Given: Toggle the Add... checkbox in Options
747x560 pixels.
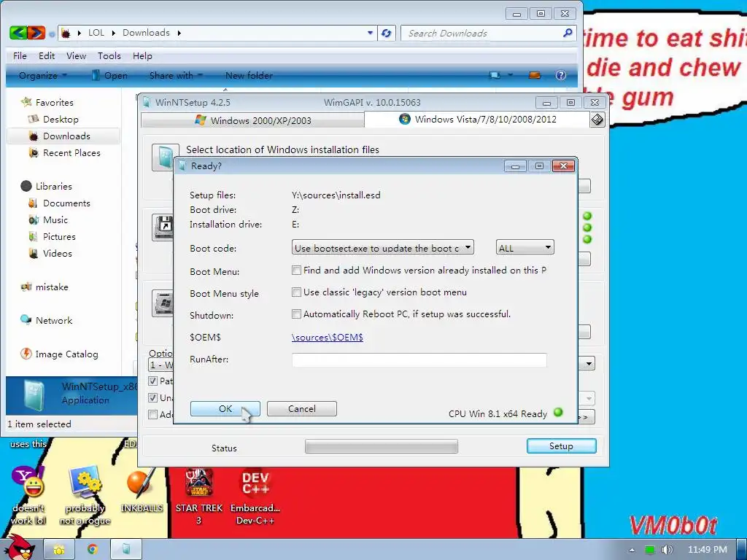Looking at the screenshot, I should click(153, 414).
